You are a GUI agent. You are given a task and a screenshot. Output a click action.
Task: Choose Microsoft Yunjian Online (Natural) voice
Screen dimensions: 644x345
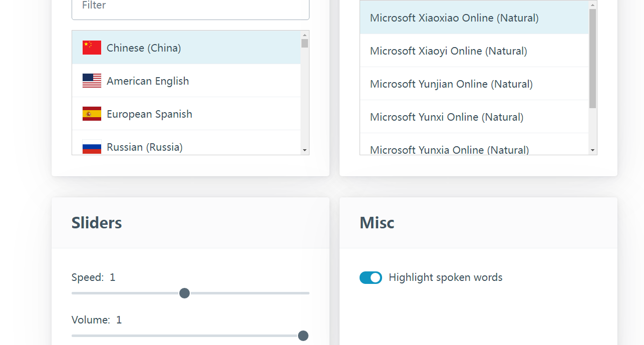pos(474,84)
